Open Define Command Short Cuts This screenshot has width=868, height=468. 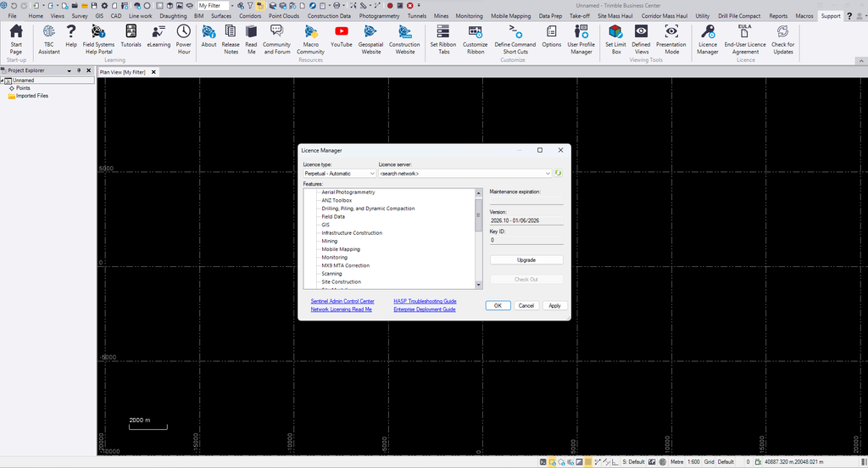515,39
